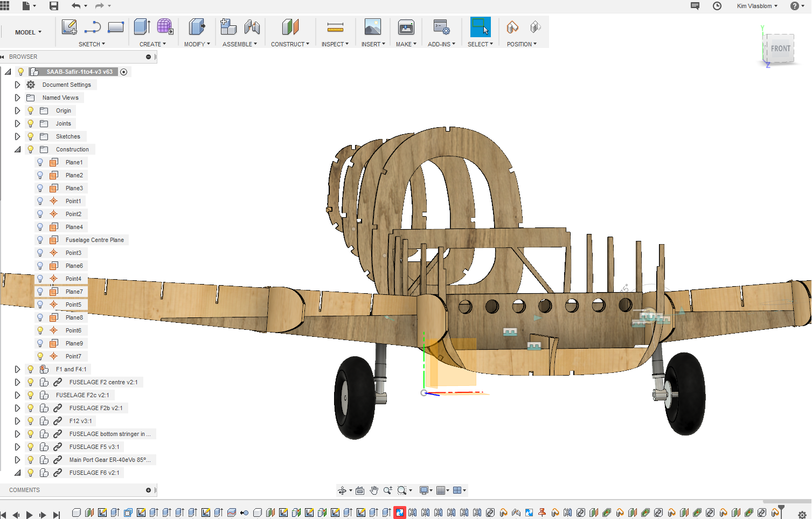
Task: Open the CREATE menu
Action: [152, 44]
